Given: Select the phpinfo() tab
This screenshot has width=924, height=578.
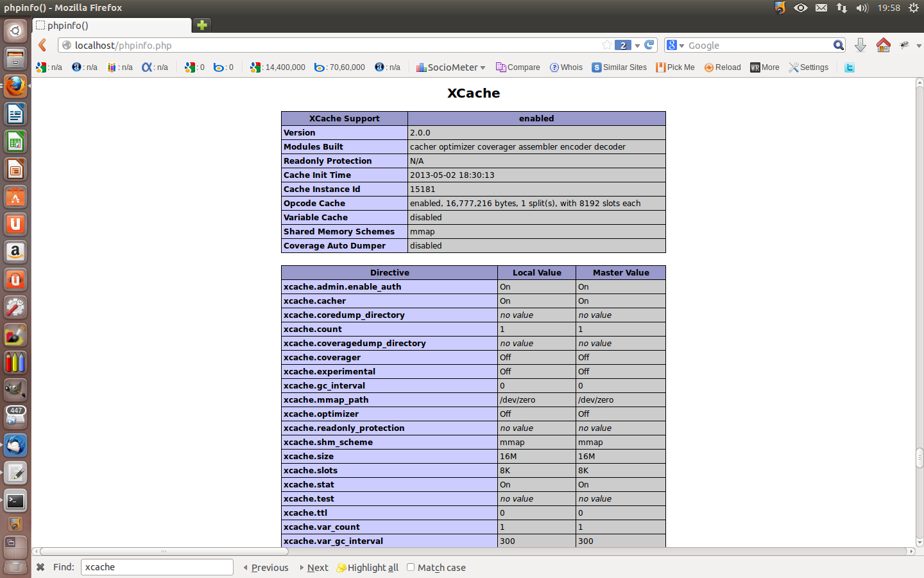Looking at the screenshot, I should pos(112,26).
